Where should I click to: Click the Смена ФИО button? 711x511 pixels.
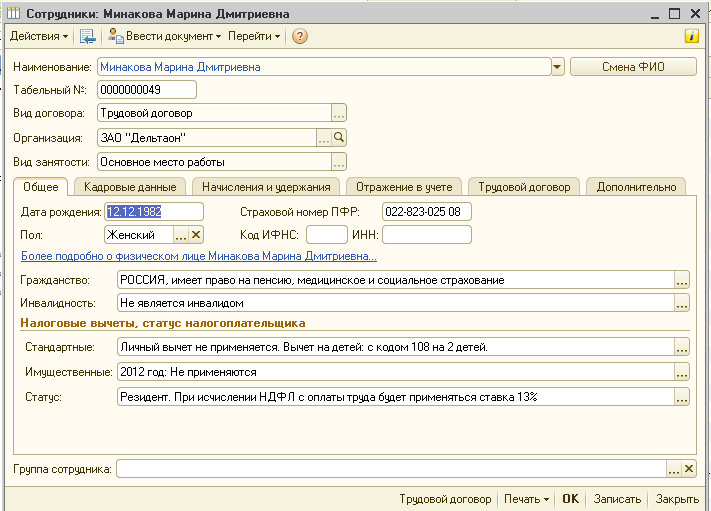tap(632, 67)
